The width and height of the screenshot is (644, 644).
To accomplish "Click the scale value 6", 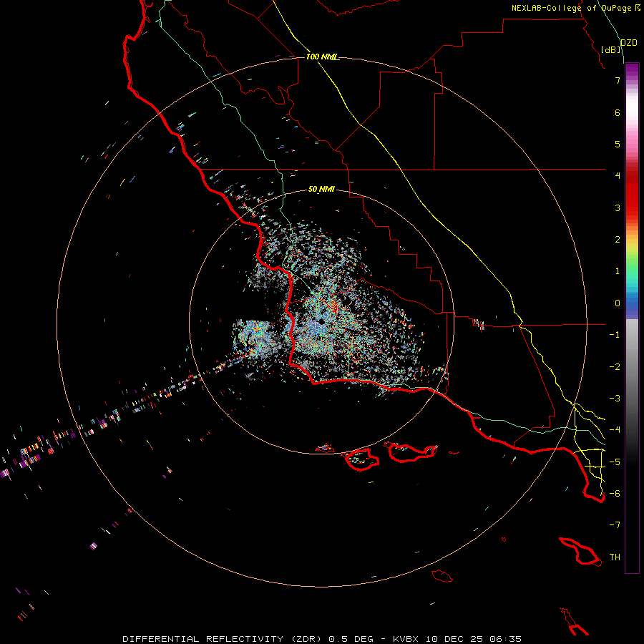I will click(618, 112).
